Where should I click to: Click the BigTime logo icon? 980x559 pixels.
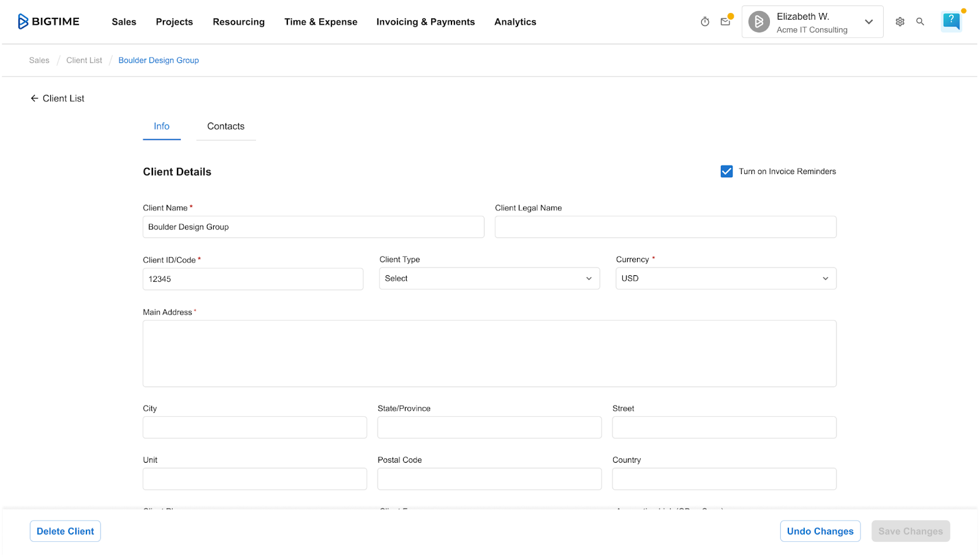(x=23, y=21)
